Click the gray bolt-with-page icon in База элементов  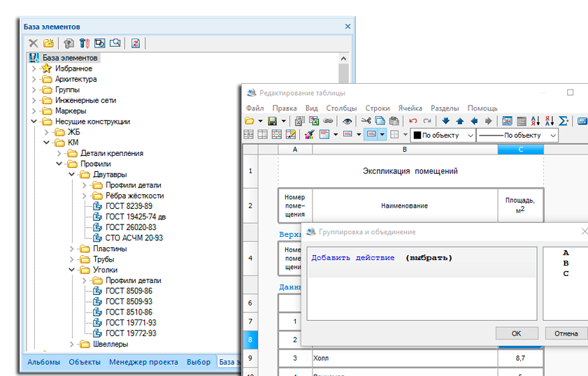(69, 43)
